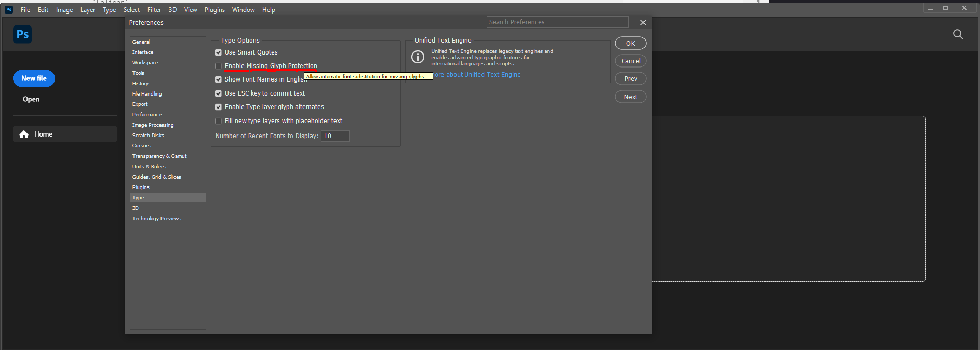
Task: Toggle Show Font Names in English
Action: tap(218, 79)
